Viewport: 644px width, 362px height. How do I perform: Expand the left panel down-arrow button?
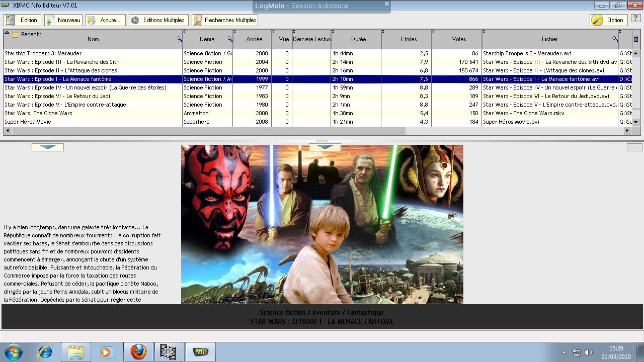(48, 147)
